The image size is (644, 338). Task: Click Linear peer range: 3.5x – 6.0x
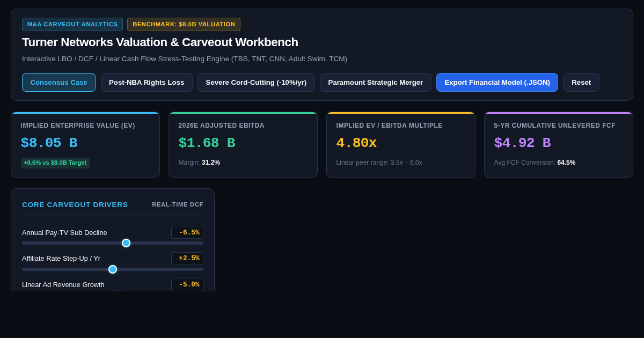(379, 163)
